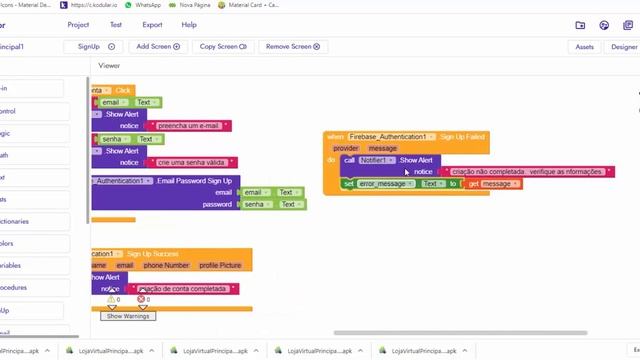Open the Export menu
The width and height of the screenshot is (640, 360).
[x=152, y=25]
